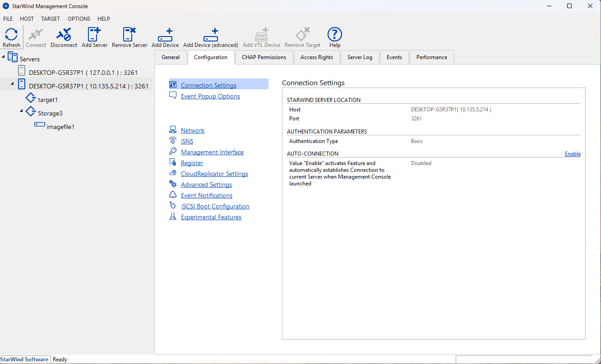This screenshot has height=364, width=601.
Task: Click the imagefile1 device icon
Action: point(40,125)
